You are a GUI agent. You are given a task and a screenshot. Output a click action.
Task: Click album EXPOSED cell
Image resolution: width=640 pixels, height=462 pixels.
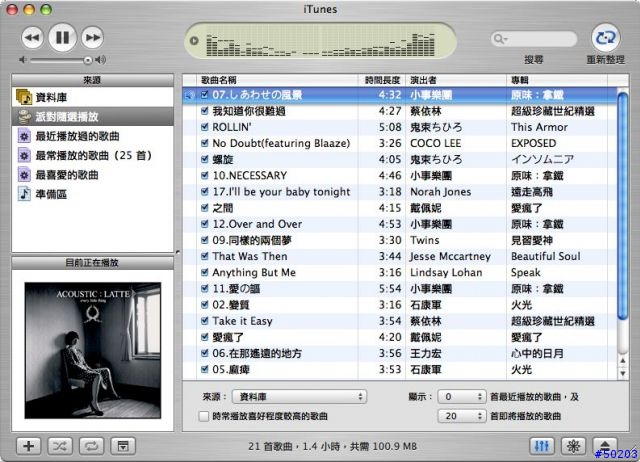533,143
